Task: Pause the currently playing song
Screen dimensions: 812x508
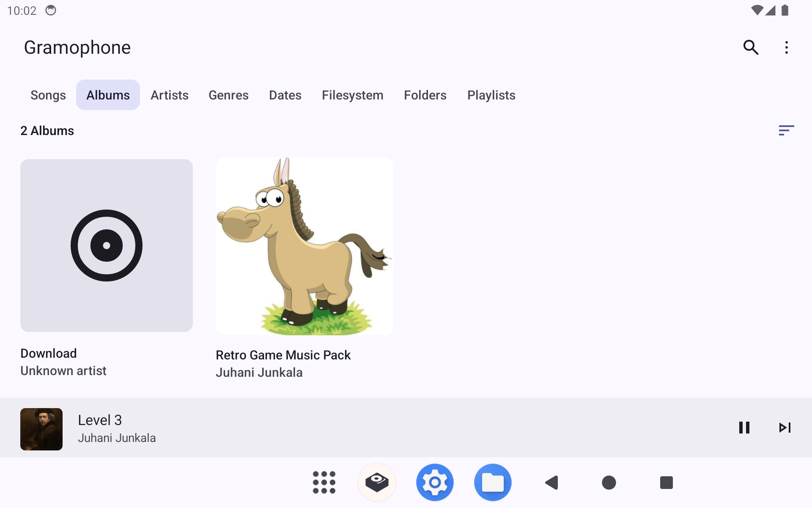Action: [744, 428]
